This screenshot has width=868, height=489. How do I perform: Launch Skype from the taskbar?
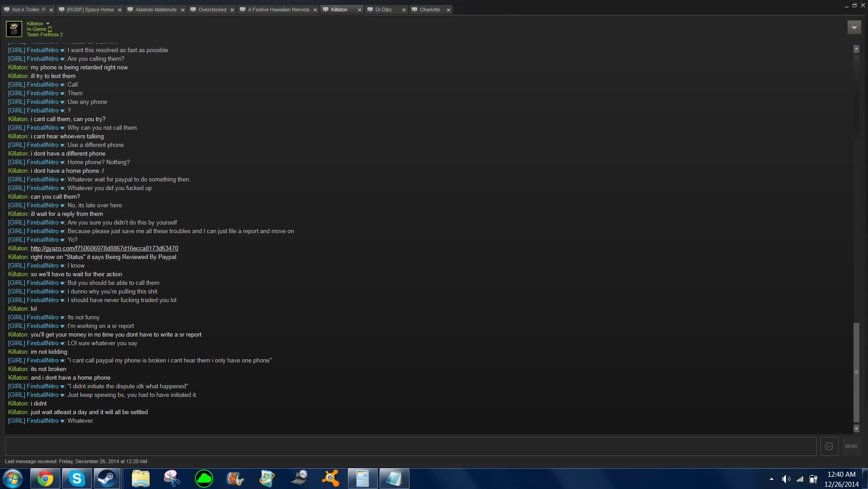[77, 479]
